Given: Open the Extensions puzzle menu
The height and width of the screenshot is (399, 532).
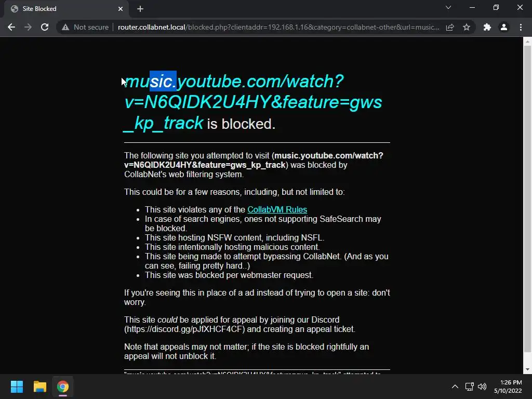Looking at the screenshot, I should 487,27.
